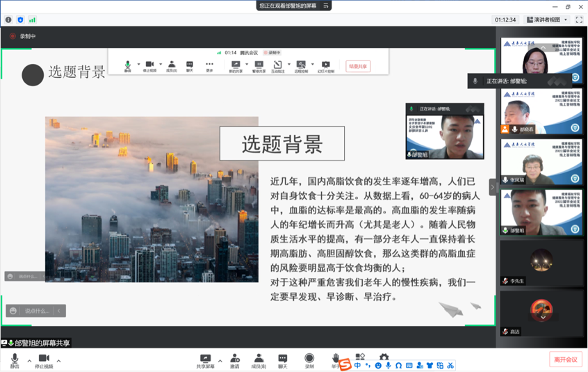Select 邰警旭 participant video thumbnail in sidebar
The width and height of the screenshot is (588, 372).
coord(541,212)
